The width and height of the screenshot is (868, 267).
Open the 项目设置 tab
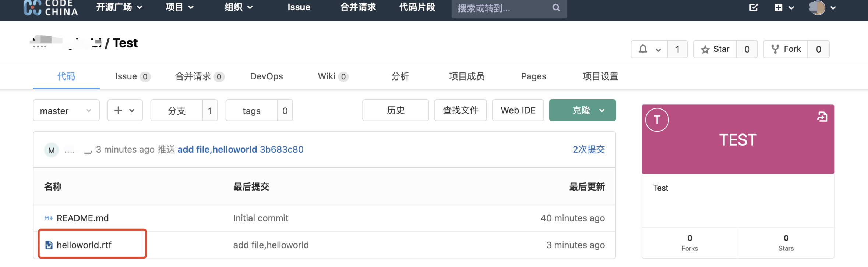click(600, 76)
